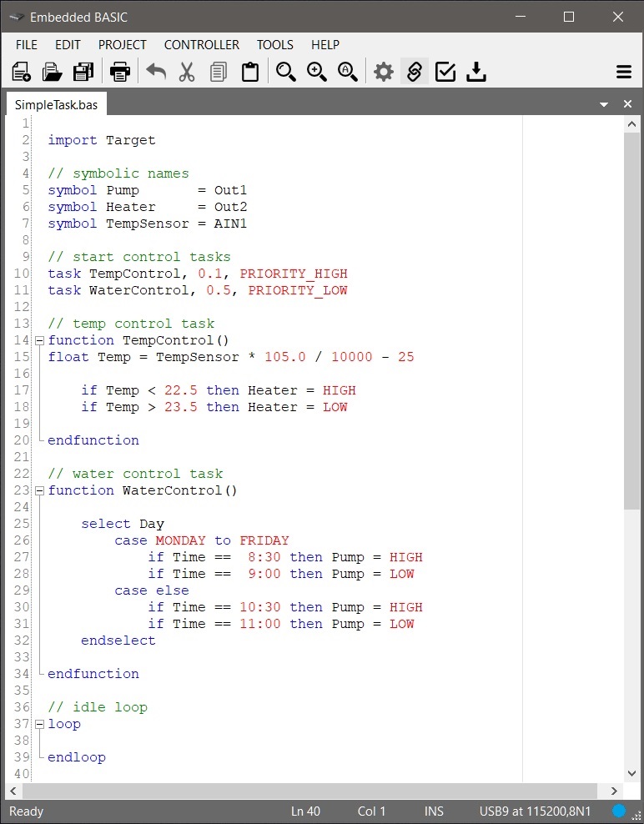The image size is (644, 824).
Task: Toggle the controller link connection button
Action: [x=414, y=72]
